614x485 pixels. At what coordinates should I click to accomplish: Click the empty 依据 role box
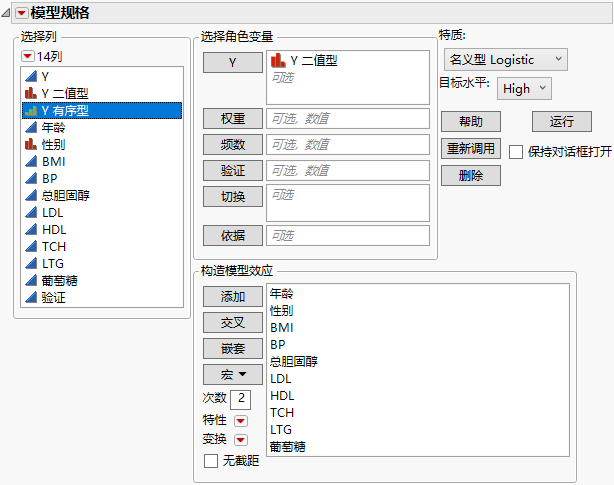348,236
